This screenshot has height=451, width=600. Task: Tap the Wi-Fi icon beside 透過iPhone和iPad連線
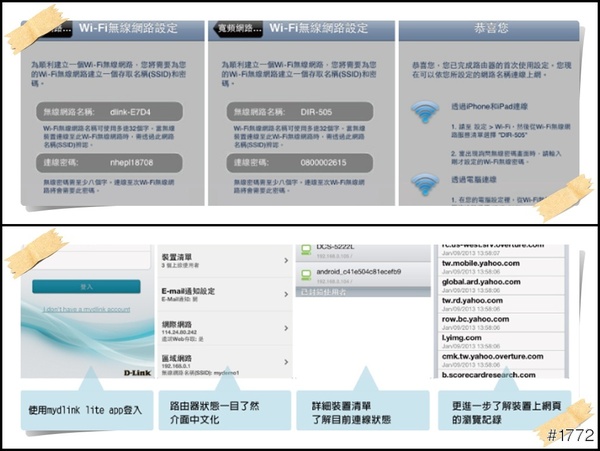pos(425,112)
